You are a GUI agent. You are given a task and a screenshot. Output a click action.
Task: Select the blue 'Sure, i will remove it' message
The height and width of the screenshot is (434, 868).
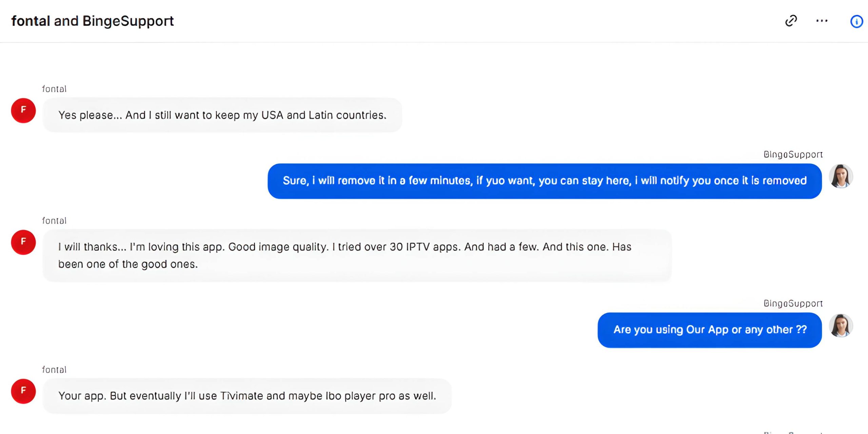(x=544, y=181)
